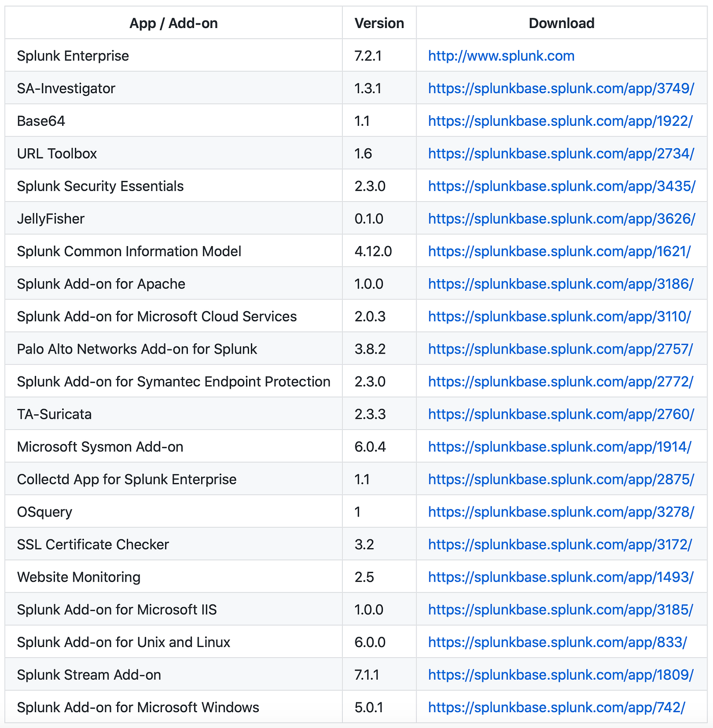Viewport: 713px width, 728px height.
Task: Click version 0.1.0 of JellyFisher
Action: click(x=369, y=219)
